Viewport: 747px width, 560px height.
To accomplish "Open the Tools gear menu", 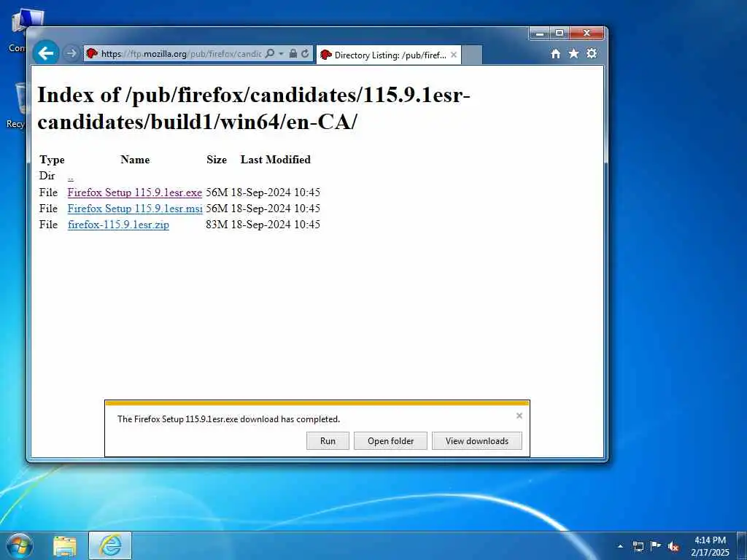I will pos(591,53).
